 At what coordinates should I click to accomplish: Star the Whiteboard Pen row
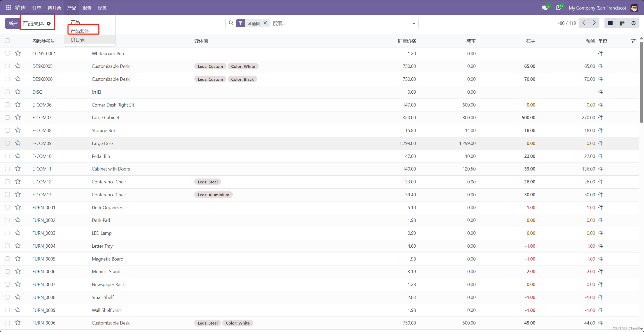click(18, 53)
